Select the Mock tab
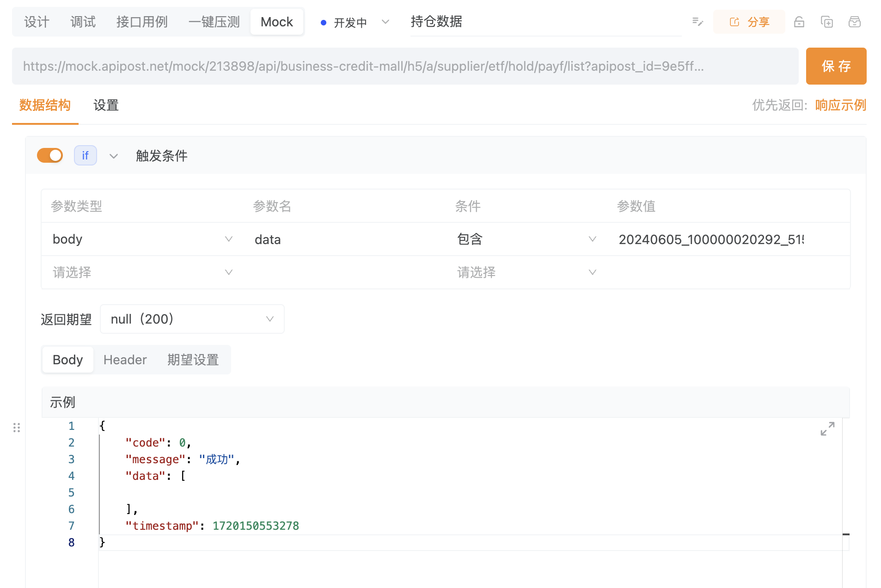This screenshot has width=881, height=588. pyautogui.click(x=277, y=22)
